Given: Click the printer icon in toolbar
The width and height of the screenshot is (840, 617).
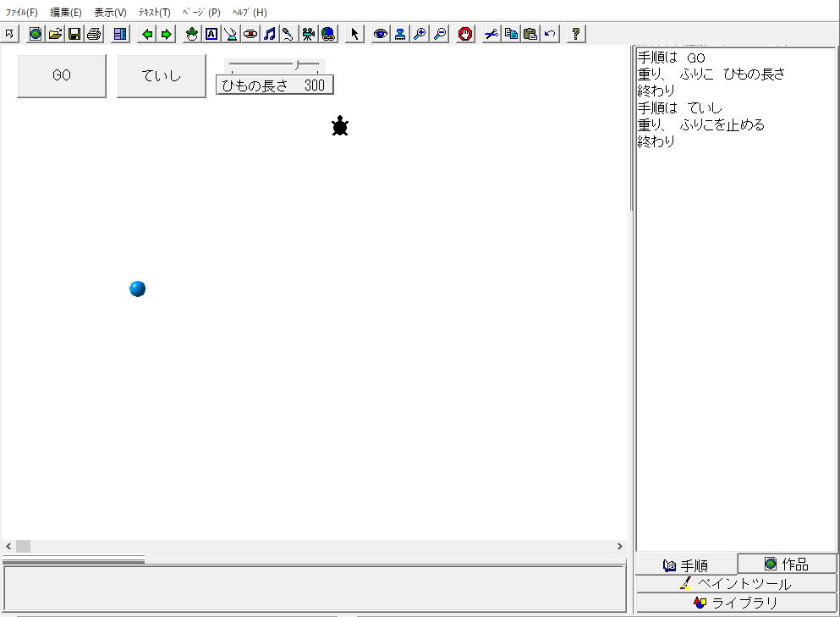Looking at the screenshot, I should click(x=94, y=34).
